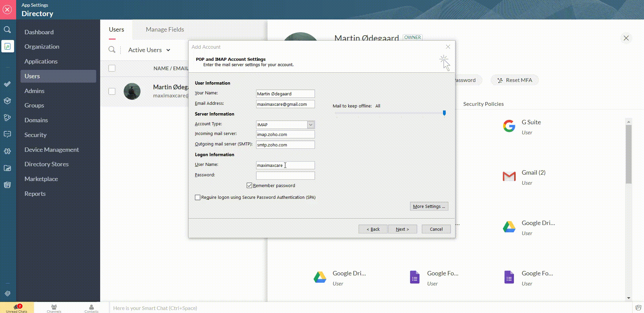Enable Secure Password Authentication checkbox
This screenshot has height=313, width=644.
point(198,197)
